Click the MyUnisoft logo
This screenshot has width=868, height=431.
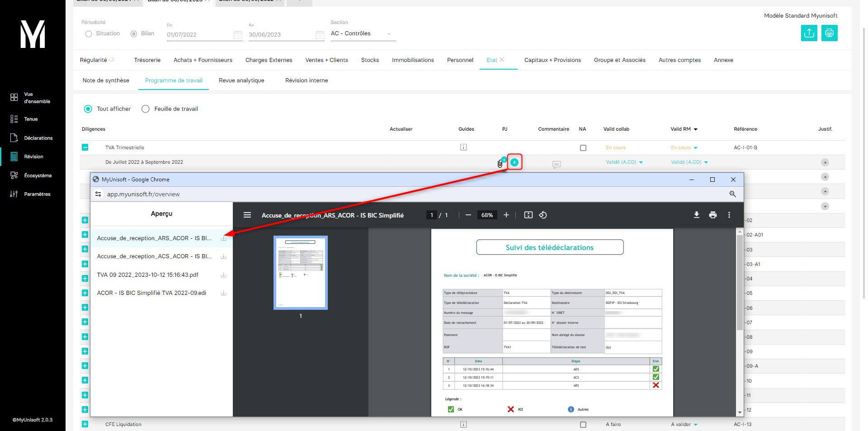33,34
